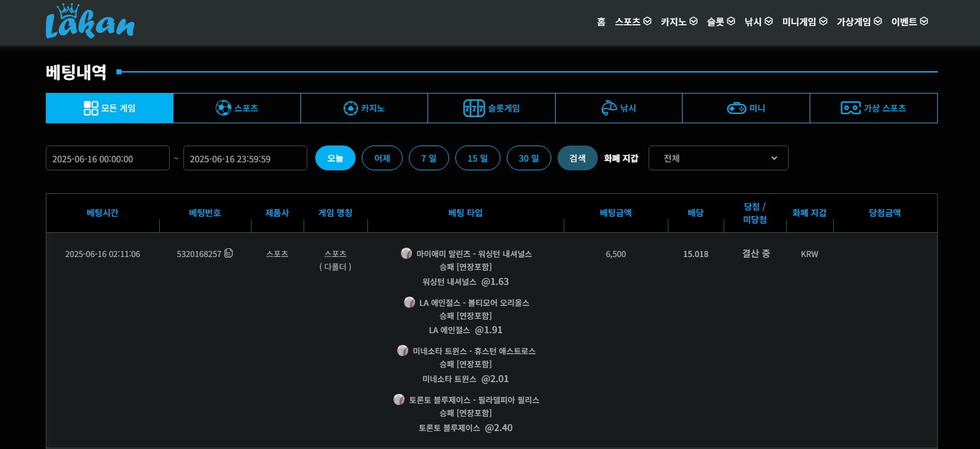Viewport: 980px width, 449px height.
Task: Click baseball icon beside 미네소타 트윈스 match
Action: point(403,351)
